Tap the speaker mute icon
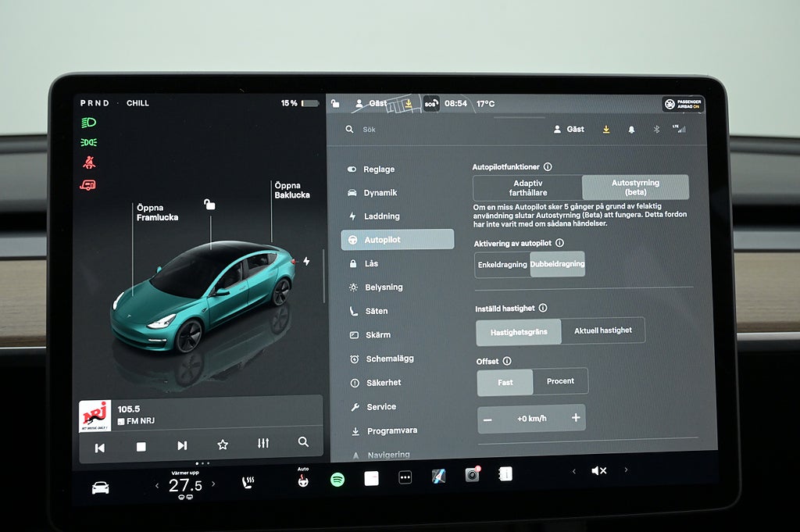This screenshot has width=800, height=532. (598, 470)
